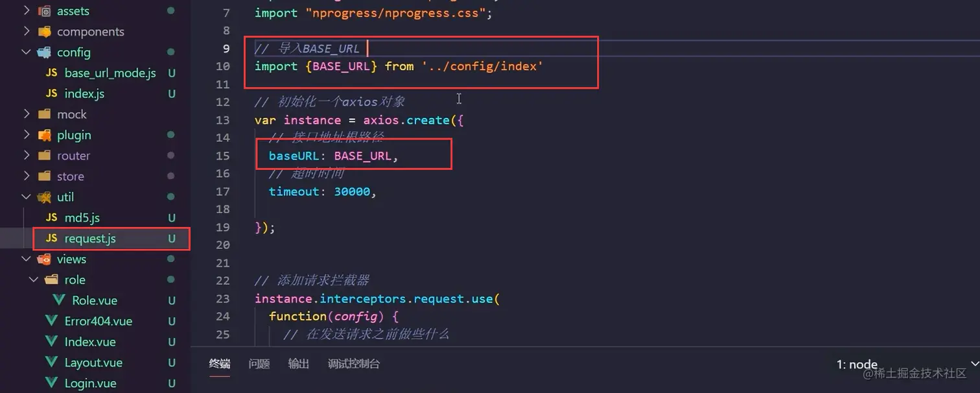Click line number 23 in gutter

pos(223,298)
